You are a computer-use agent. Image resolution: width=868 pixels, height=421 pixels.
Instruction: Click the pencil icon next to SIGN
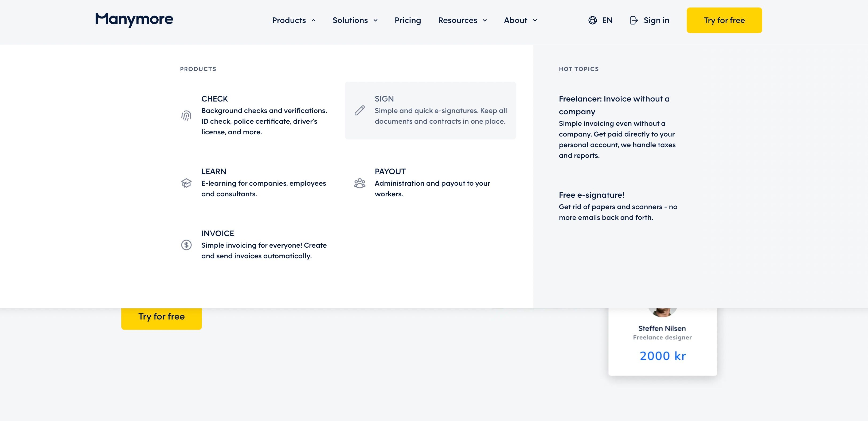pyautogui.click(x=359, y=110)
